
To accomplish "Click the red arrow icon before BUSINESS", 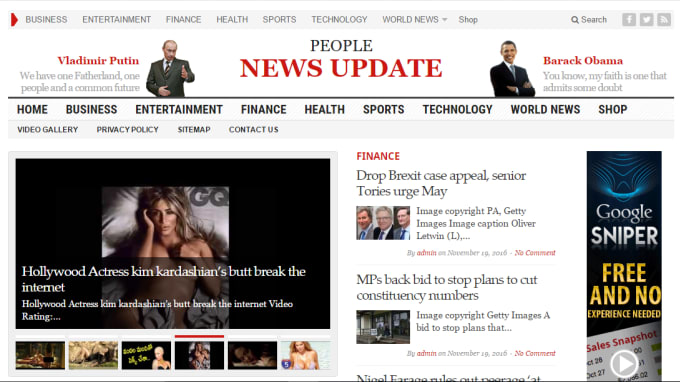I will pos(14,20).
